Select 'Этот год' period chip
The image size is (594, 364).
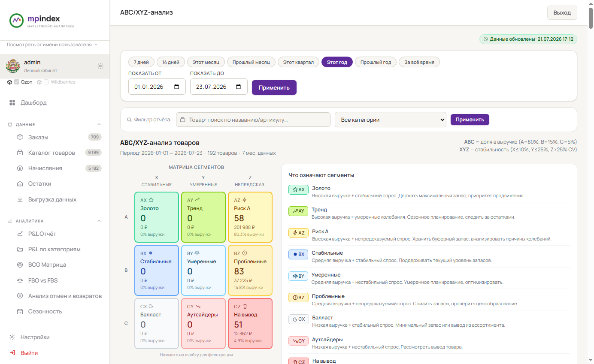pos(337,62)
